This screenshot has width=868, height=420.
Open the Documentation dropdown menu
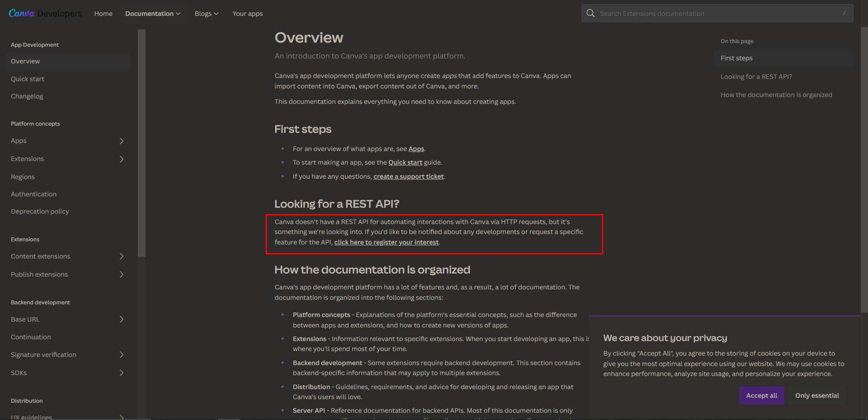[153, 14]
